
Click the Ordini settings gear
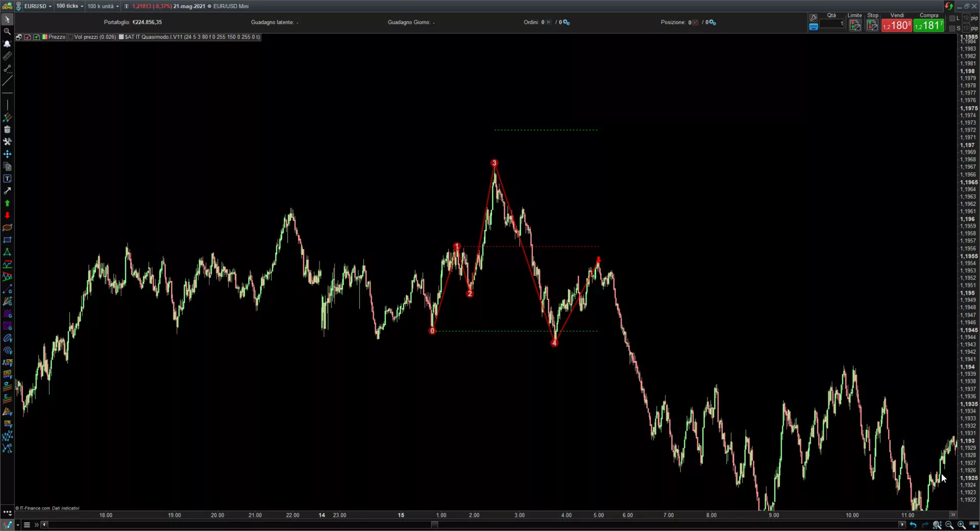566,22
